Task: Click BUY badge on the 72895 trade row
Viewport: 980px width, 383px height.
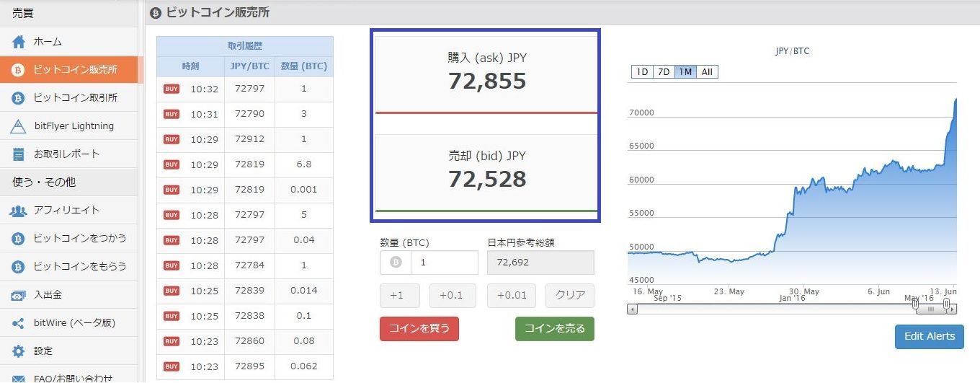Action: tap(171, 366)
